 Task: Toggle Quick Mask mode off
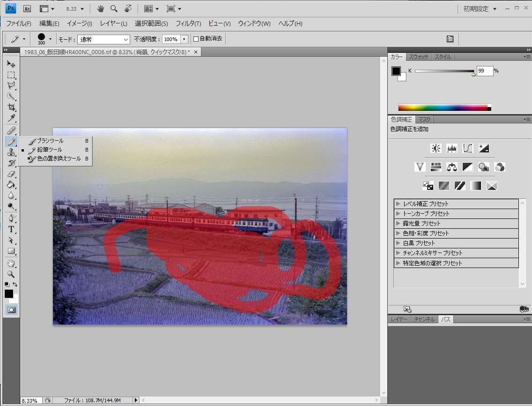tap(11, 310)
